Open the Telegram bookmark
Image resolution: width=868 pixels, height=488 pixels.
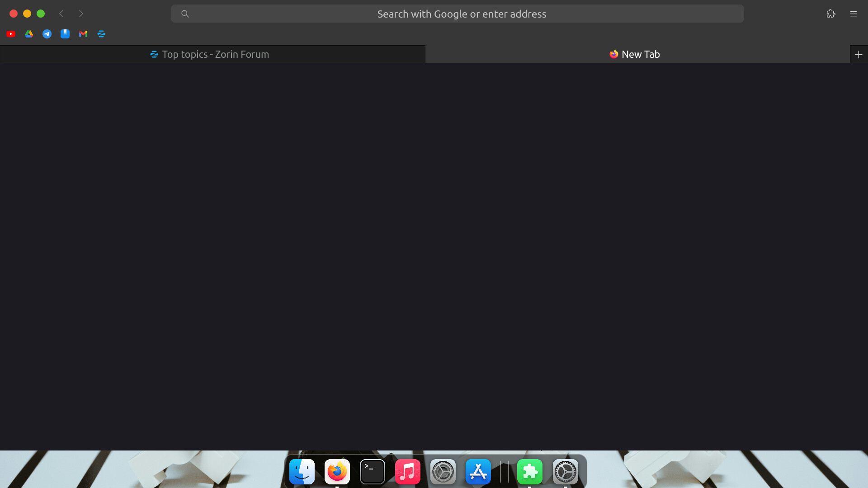[47, 34]
